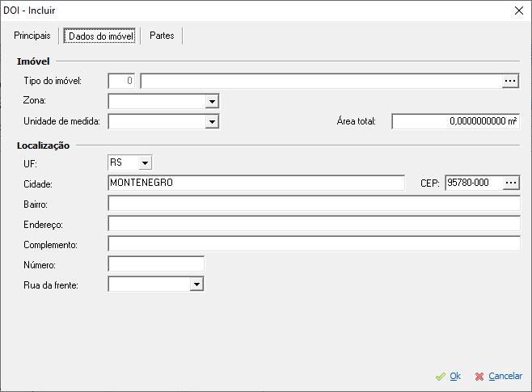
Task: Focus the Tipo do imóvel description field
Action: [320, 81]
